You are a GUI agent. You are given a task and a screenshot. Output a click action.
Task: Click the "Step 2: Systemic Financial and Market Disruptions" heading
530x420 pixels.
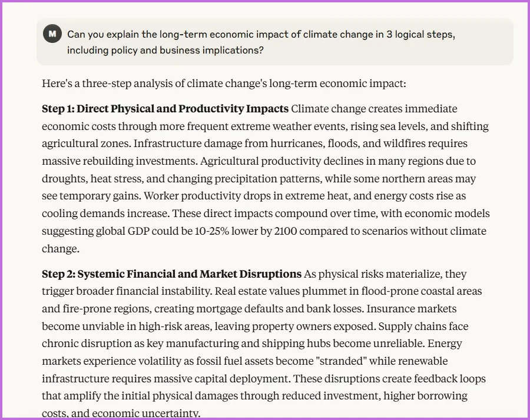171,274
